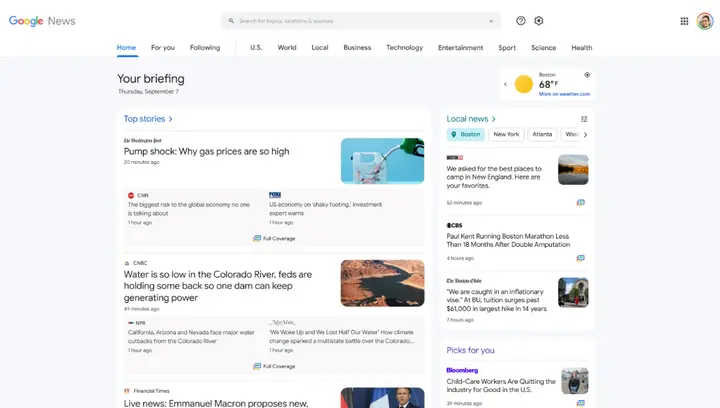Expand the Top stories heading link

click(148, 119)
